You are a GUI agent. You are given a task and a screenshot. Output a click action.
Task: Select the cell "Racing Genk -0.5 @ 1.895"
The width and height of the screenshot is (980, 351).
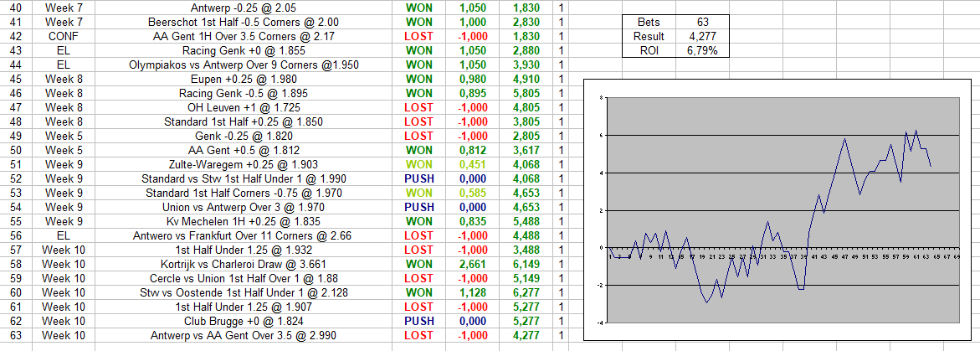coord(244,93)
